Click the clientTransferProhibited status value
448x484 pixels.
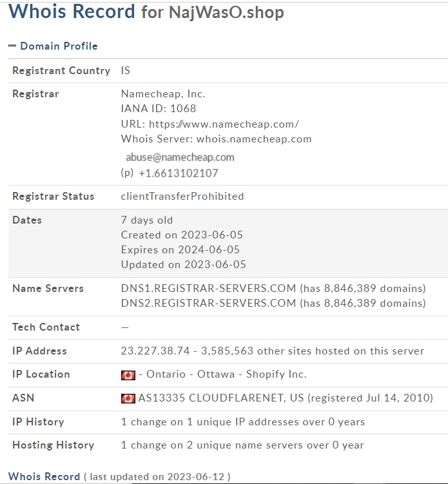click(x=182, y=197)
